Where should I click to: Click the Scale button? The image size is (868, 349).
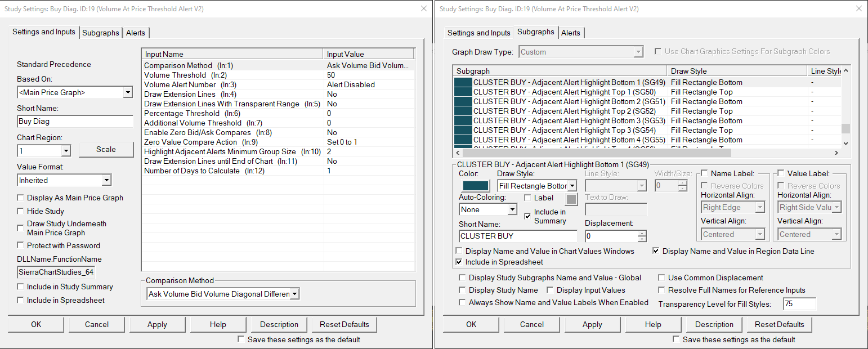click(x=106, y=149)
